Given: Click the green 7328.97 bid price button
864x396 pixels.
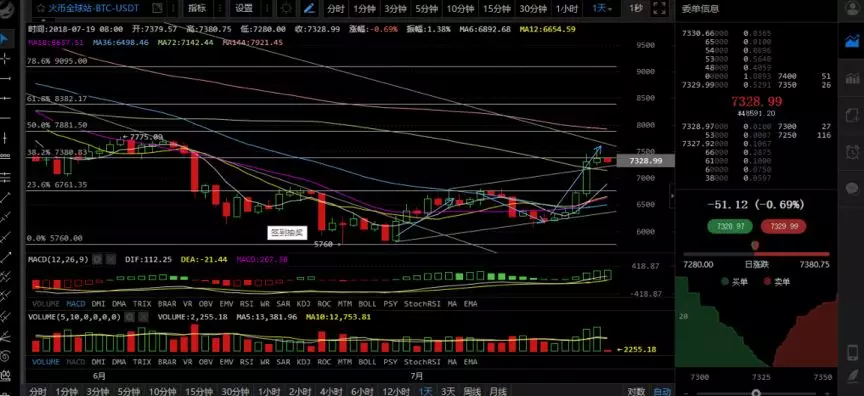Looking at the screenshot, I should tap(731, 226).
